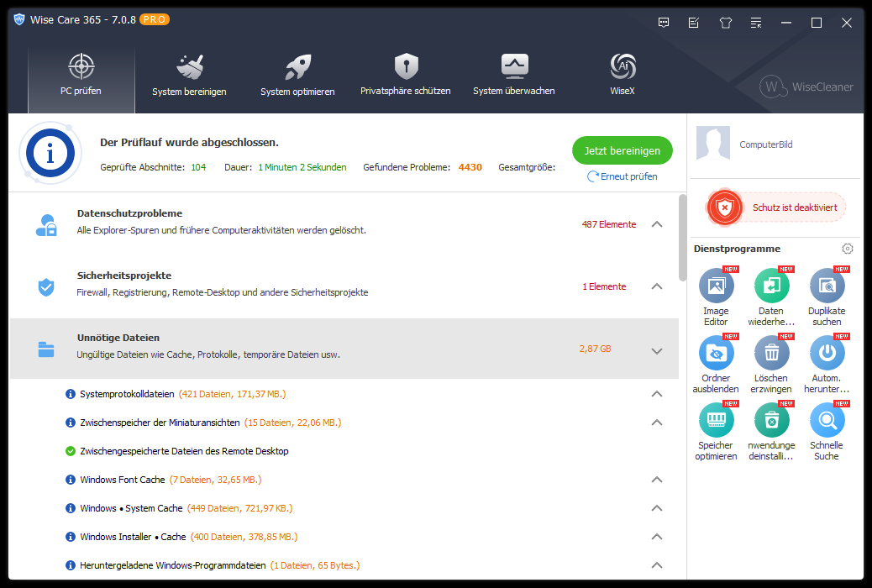Screen dimensions: 872x588
Task: Click the edit note icon in title bar
Action: click(694, 23)
